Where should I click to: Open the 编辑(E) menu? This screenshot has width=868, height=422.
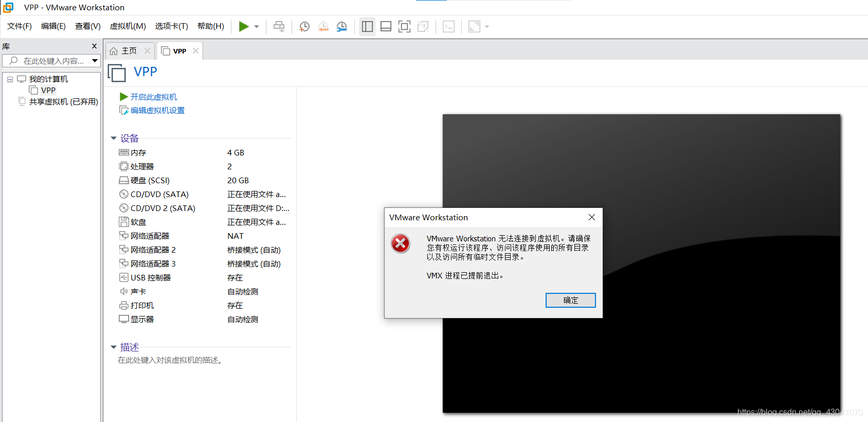click(53, 26)
